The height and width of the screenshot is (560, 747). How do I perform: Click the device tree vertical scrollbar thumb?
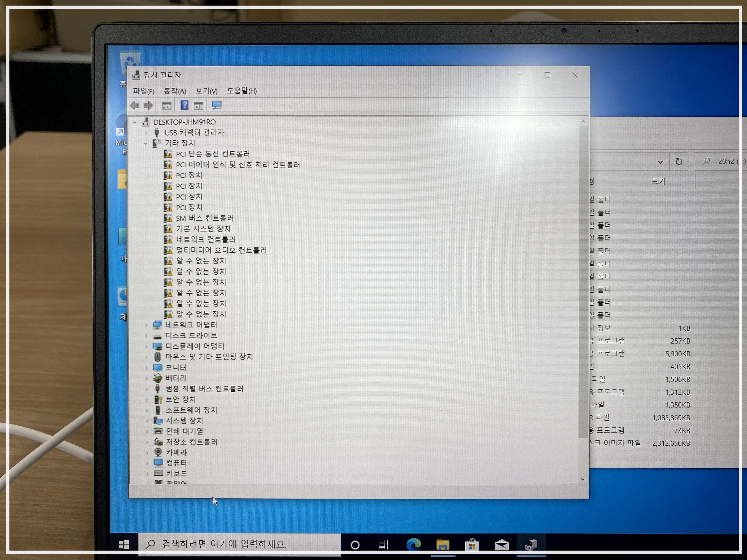pos(583,282)
